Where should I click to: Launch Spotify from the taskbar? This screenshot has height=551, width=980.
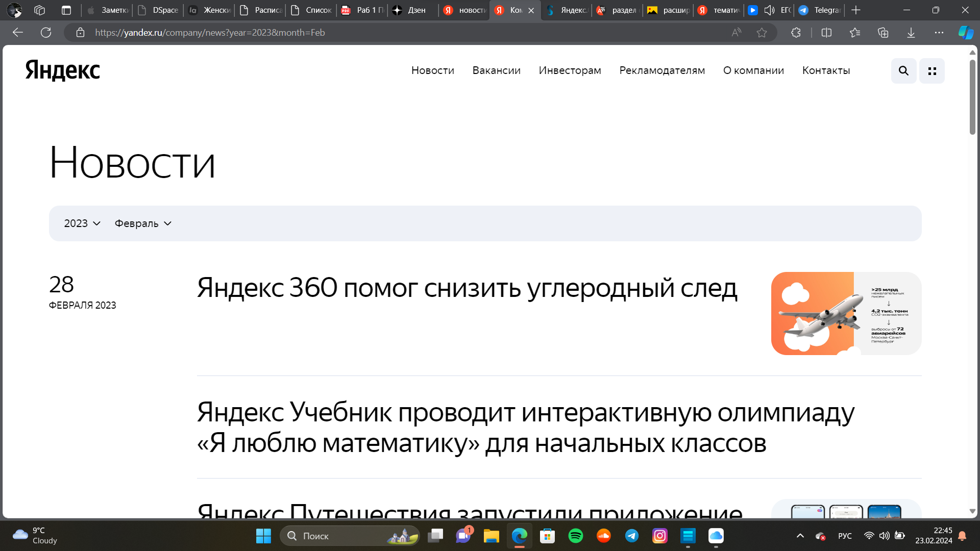point(576,536)
